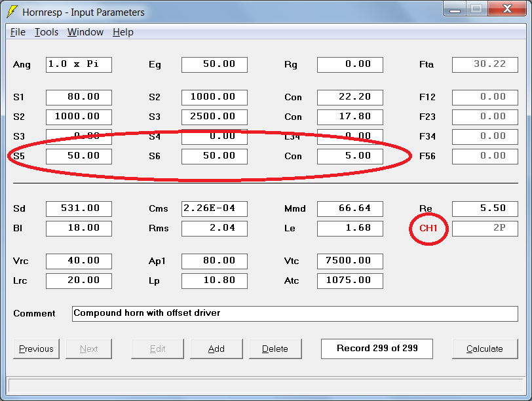The height and width of the screenshot is (401, 532).
Task: Add a new record
Action: click(216, 349)
